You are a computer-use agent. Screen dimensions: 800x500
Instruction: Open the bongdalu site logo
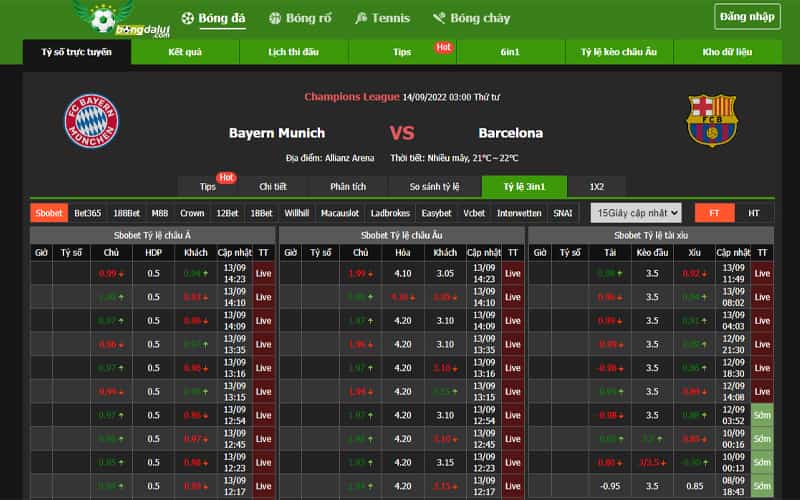pos(121,19)
